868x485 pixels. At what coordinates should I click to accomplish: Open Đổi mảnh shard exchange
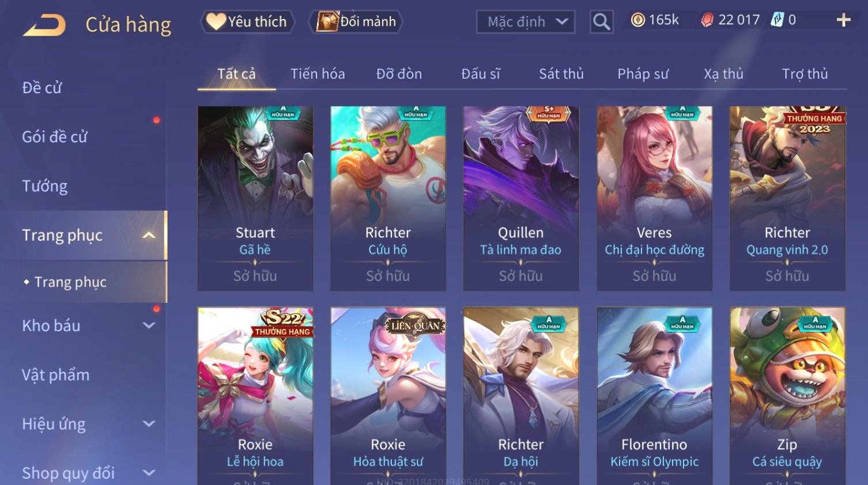pos(356,22)
